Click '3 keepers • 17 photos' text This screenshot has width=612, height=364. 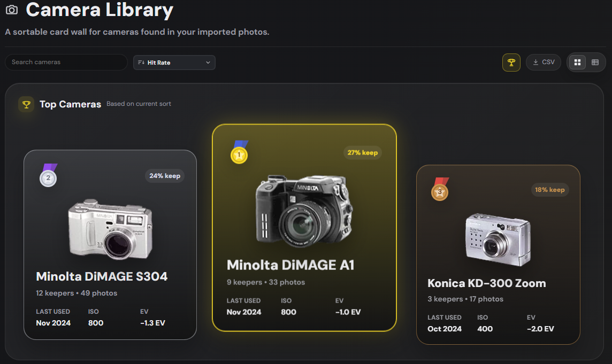click(465, 299)
